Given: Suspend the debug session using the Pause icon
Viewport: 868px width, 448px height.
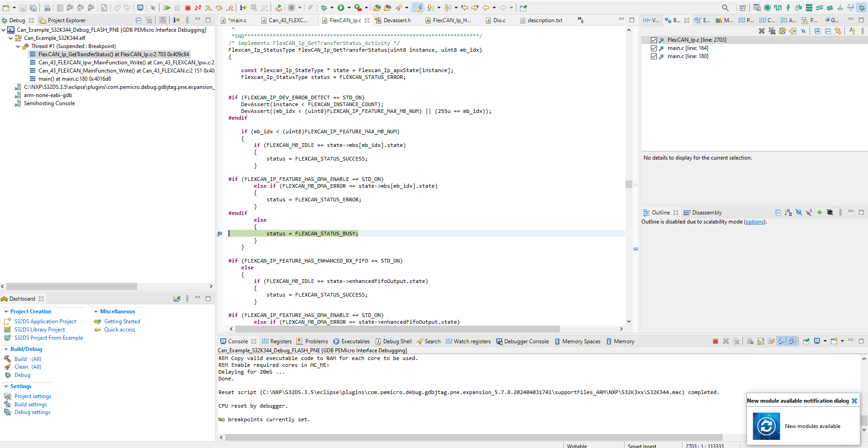Looking at the screenshot, I should [177, 8].
